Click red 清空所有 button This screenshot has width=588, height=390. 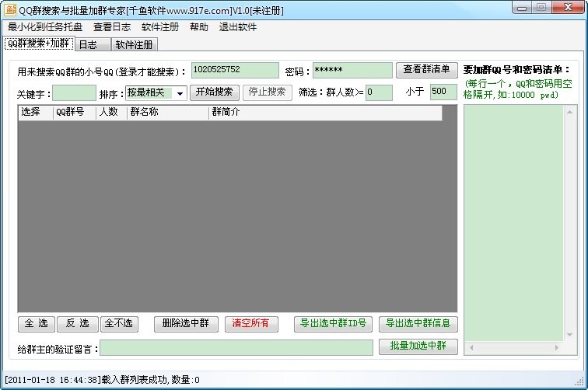251,324
